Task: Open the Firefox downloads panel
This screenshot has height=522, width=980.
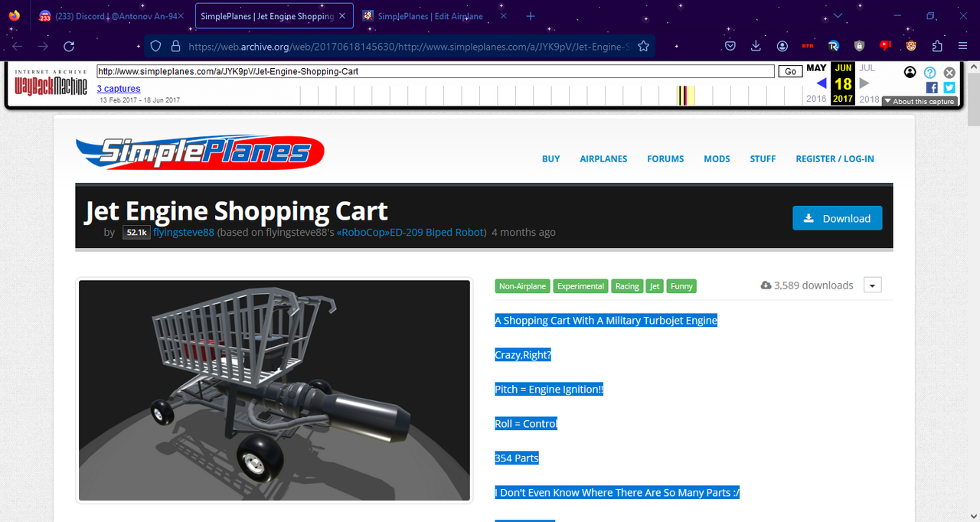Action: (756, 46)
